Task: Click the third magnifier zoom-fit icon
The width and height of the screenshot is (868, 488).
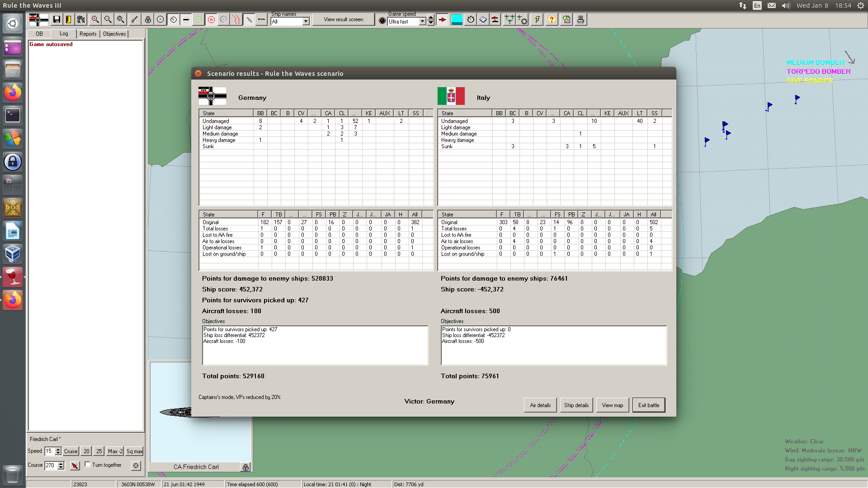Action: click(x=120, y=19)
